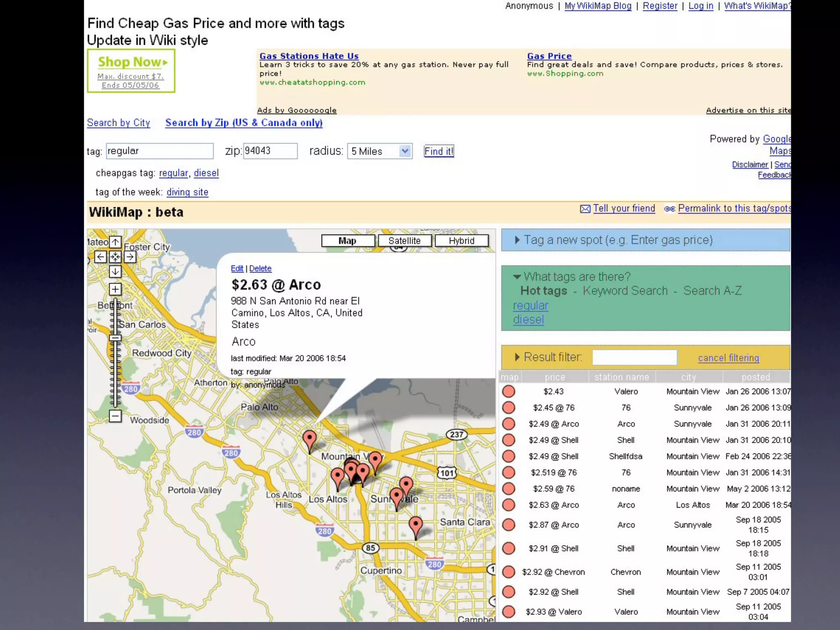The height and width of the screenshot is (630, 840).
Task: Click the red map pin near Santa Clara
Action: click(x=415, y=525)
